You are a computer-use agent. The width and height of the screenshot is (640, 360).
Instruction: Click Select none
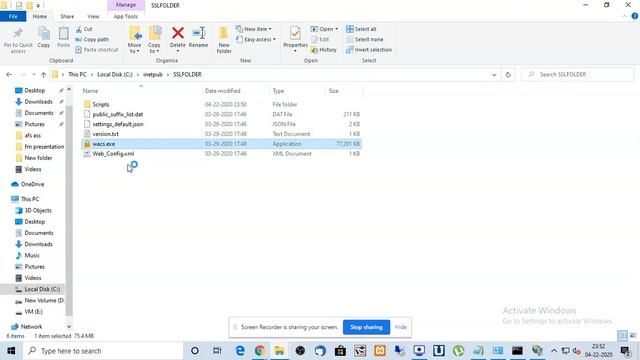point(364,40)
